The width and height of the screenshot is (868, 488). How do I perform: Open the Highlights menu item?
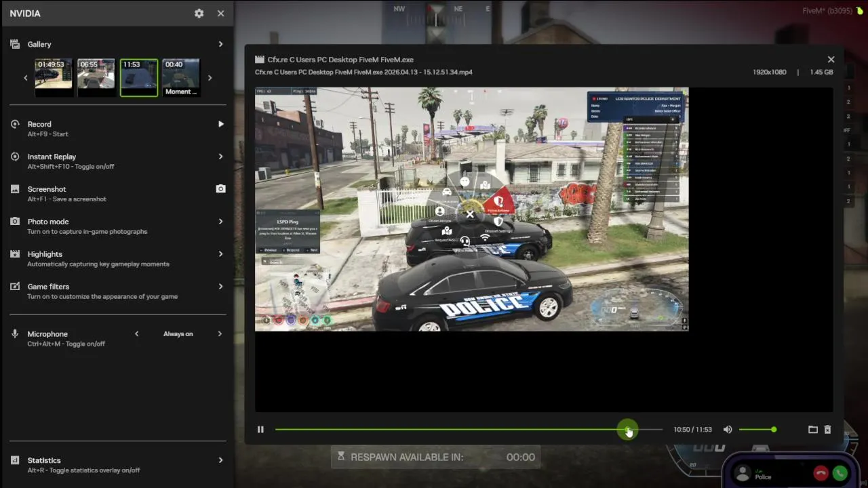[118, 259]
